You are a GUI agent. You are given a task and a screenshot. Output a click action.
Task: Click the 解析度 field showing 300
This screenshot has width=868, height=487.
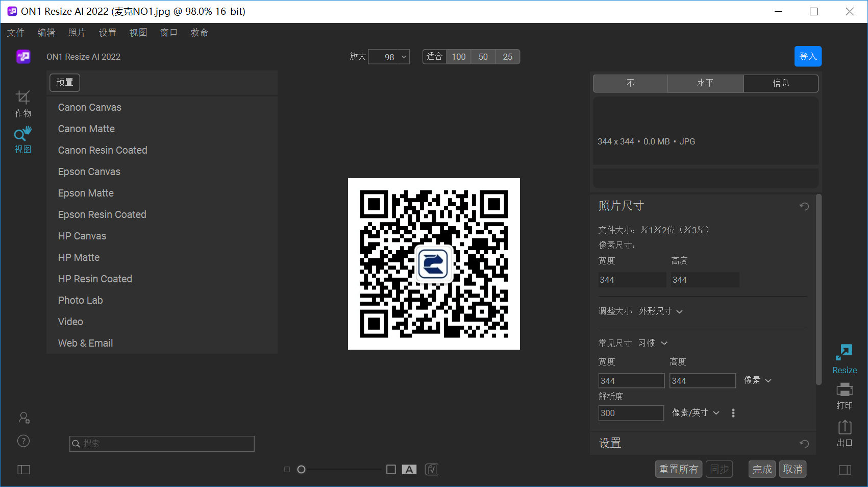631,413
